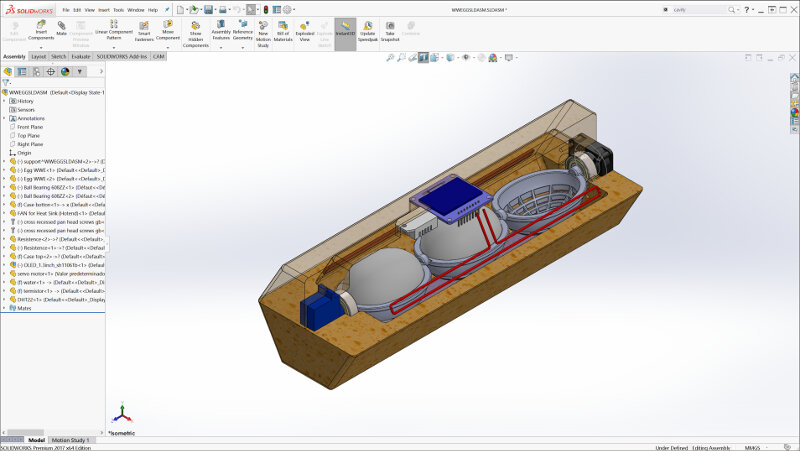
Task: Click the search commands input field
Action: pyautogui.click(x=698, y=10)
